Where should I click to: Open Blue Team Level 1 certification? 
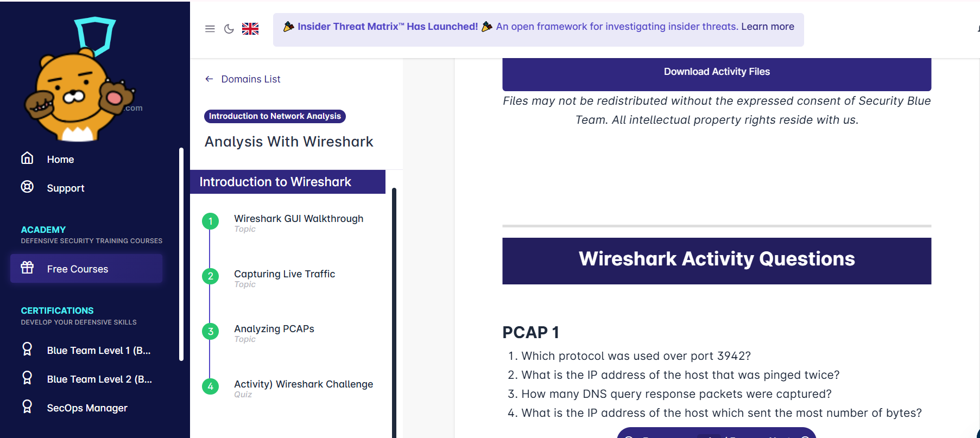(99, 351)
